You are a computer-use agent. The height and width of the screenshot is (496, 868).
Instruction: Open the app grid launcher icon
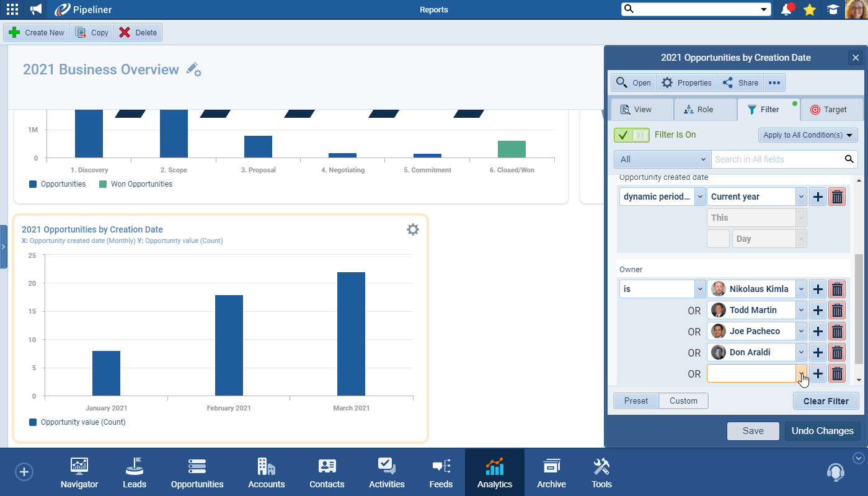click(x=12, y=9)
